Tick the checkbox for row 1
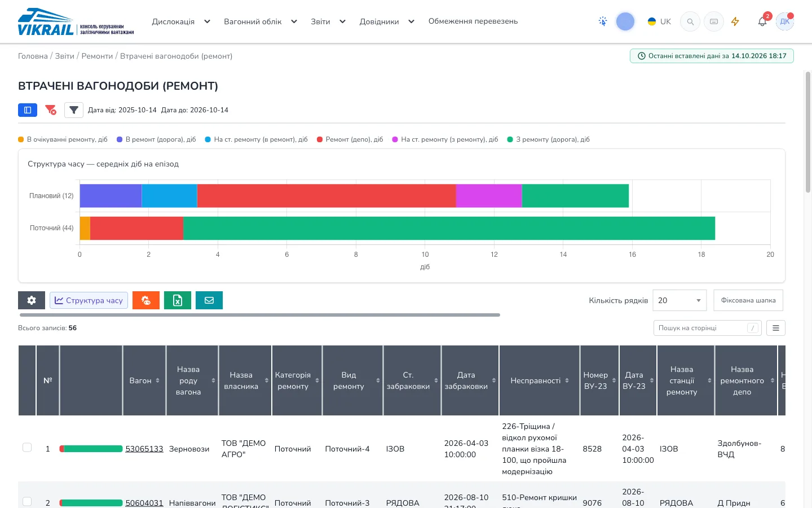Viewport: 812px width, 508px height. click(27, 448)
